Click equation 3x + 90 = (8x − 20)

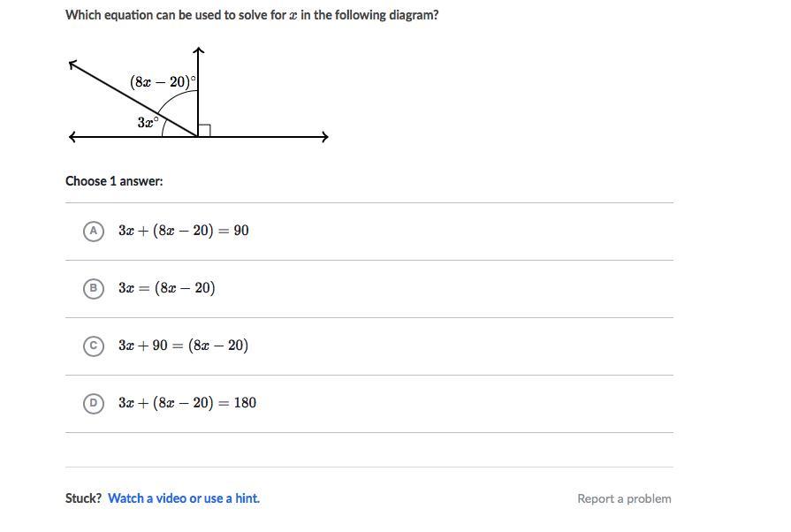coord(184,346)
